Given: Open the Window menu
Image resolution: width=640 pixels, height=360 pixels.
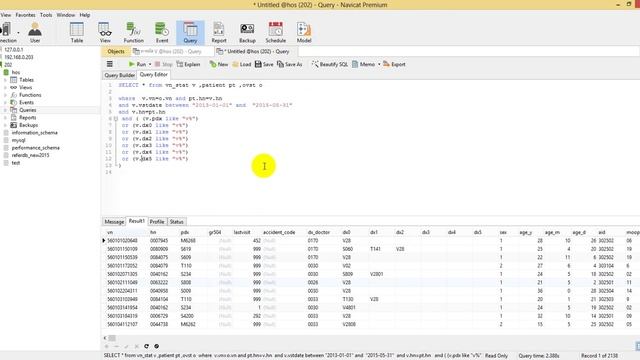Looking at the screenshot, I should 66,15.
